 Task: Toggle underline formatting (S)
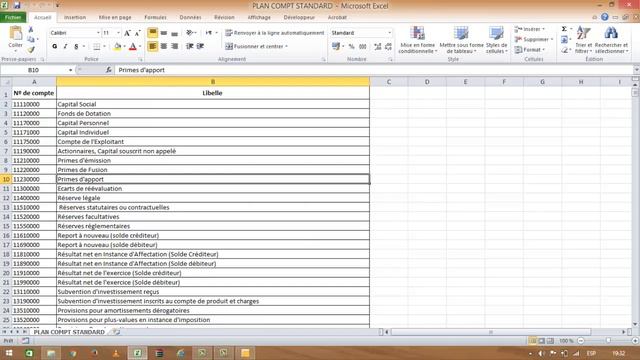pyautogui.click(x=76, y=47)
